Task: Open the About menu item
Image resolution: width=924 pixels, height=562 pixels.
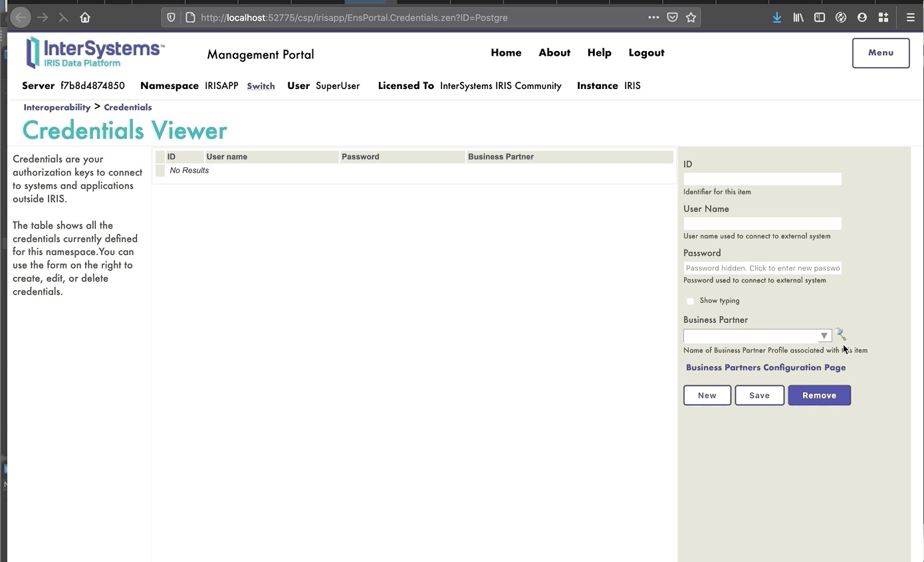Action: [x=554, y=53]
